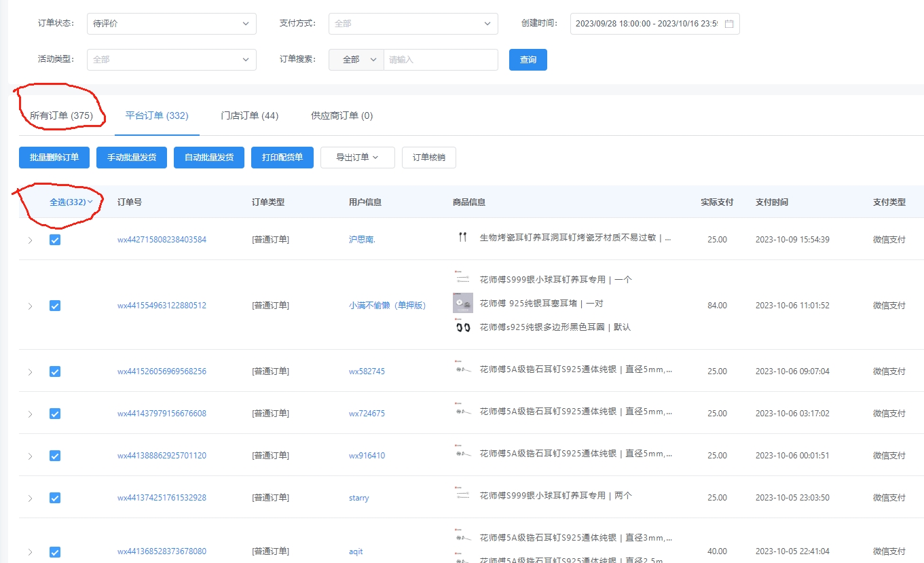Open the 活动类型 dropdown
Image resolution: width=924 pixels, height=563 pixels.
[171, 60]
